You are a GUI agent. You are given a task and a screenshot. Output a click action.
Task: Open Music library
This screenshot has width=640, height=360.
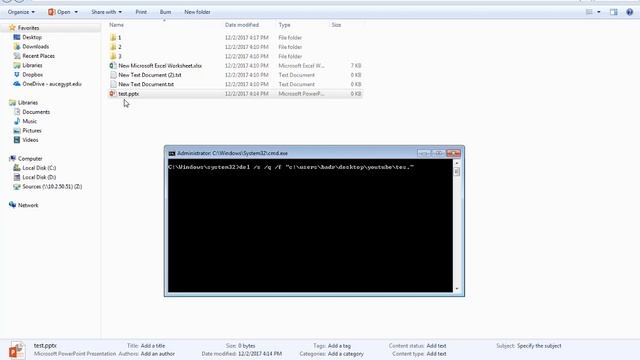click(29, 121)
